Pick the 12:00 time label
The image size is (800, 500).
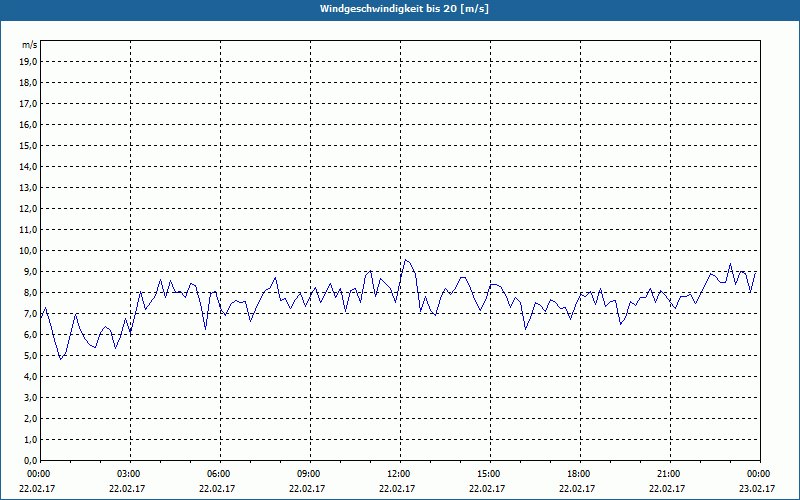point(399,474)
